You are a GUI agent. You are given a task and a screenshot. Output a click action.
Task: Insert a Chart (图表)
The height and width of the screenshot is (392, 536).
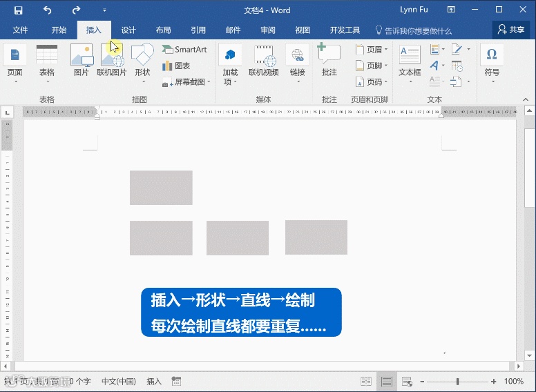(176, 66)
